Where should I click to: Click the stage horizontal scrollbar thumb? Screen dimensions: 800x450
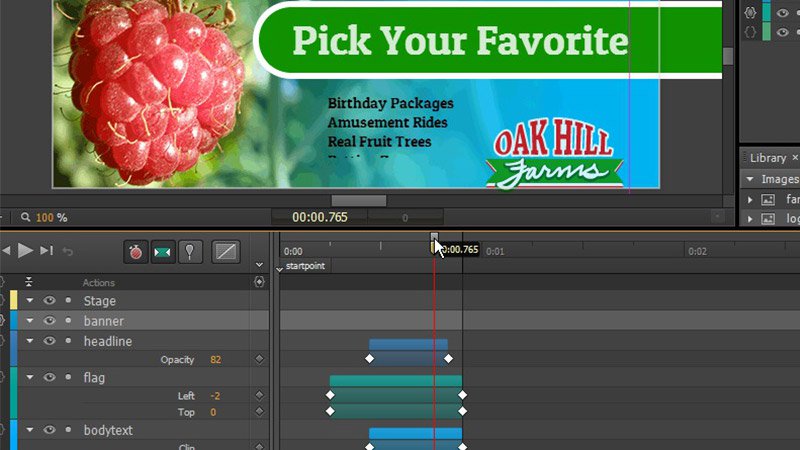click(359, 201)
